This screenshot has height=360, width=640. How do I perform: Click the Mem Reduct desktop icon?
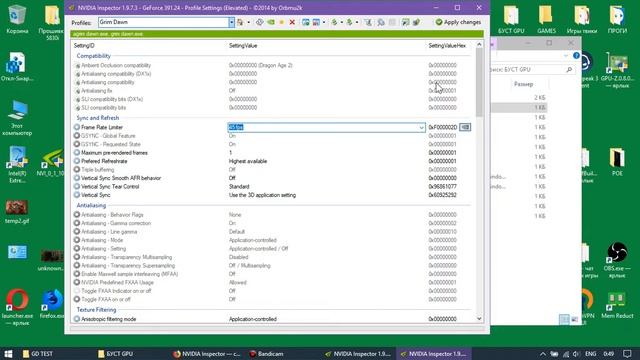tap(617, 305)
